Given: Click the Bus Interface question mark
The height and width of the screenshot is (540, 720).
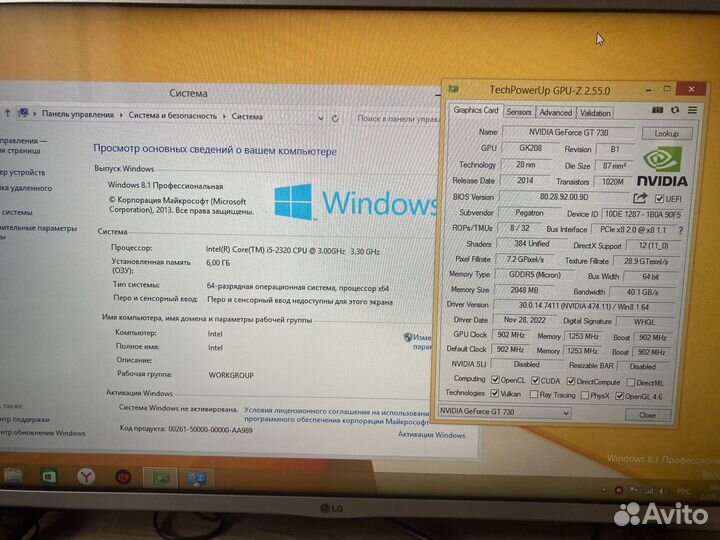Looking at the screenshot, I should click(x=680, y=231).
